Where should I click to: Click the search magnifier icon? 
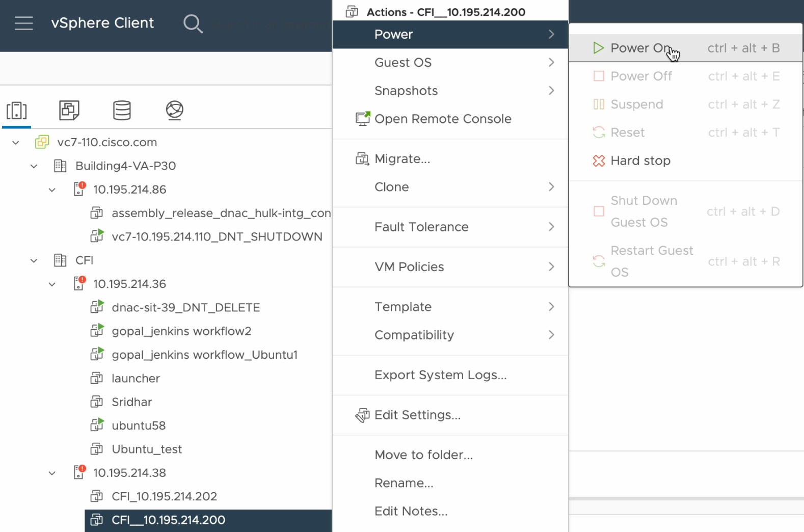click(x=193, y=23)
